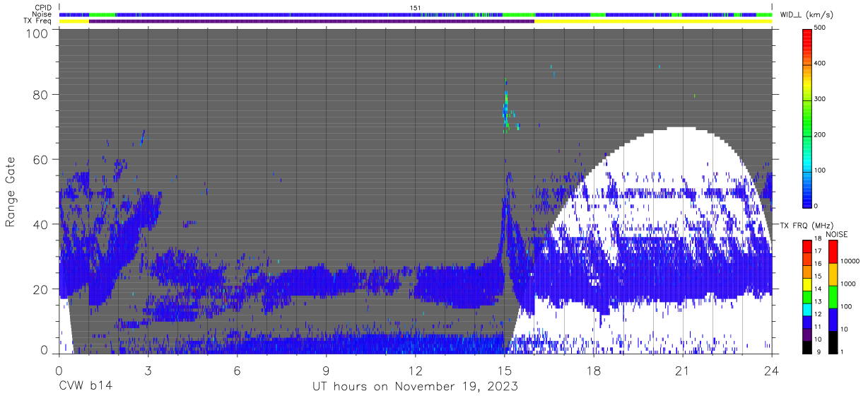Click the 'Noise' strip label

coord(42,14)
